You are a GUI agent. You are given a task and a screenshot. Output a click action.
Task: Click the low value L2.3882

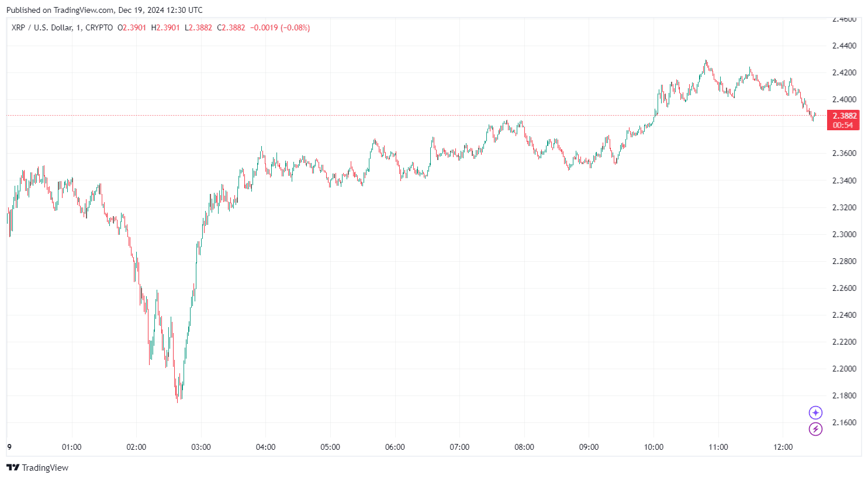(x=198, y=27)
